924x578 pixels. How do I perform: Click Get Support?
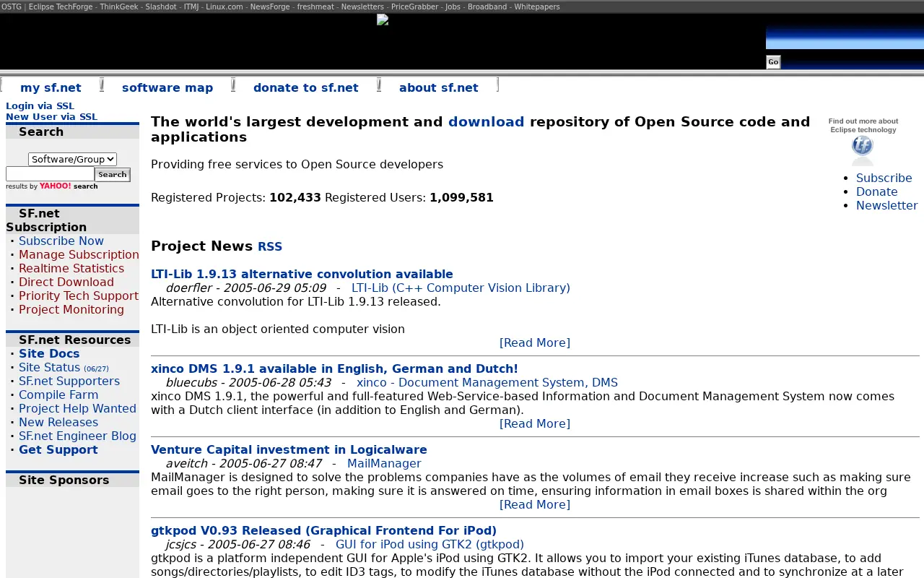point(58,449)
